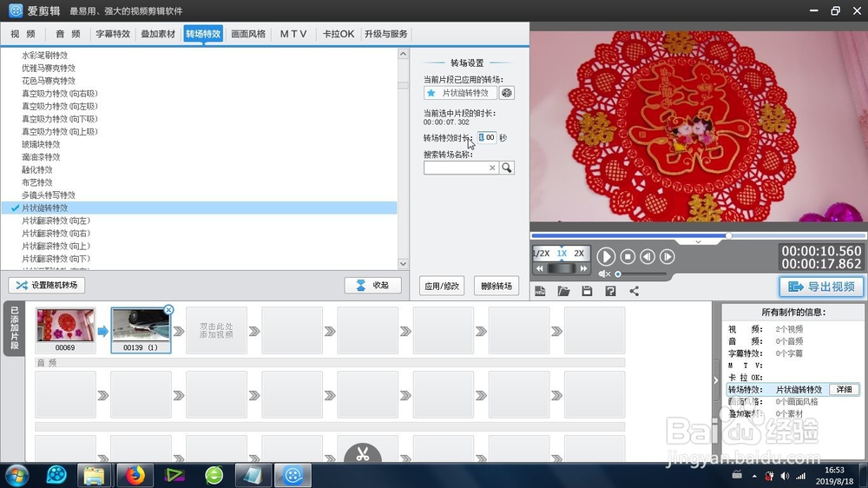Select 真空吸力特效(向右吸) transition
The image size is (868, 488).
click(x=60, y=94)
